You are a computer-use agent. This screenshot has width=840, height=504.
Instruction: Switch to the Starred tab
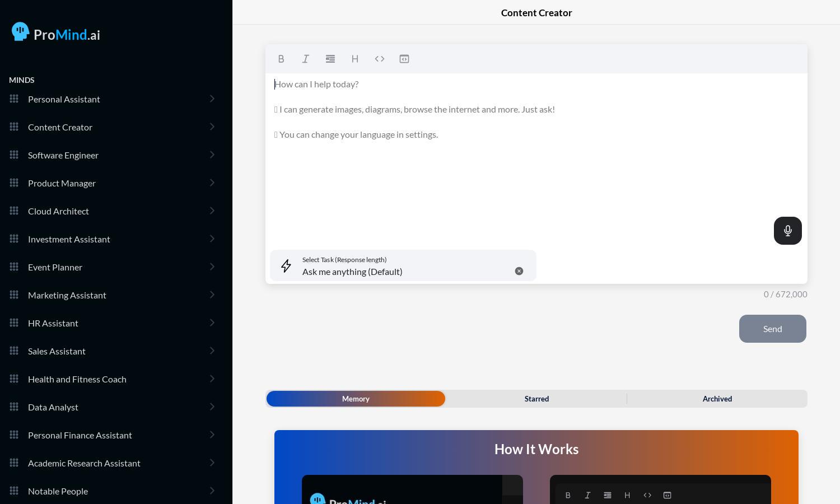pyautogui.click(x=536, y=399)
